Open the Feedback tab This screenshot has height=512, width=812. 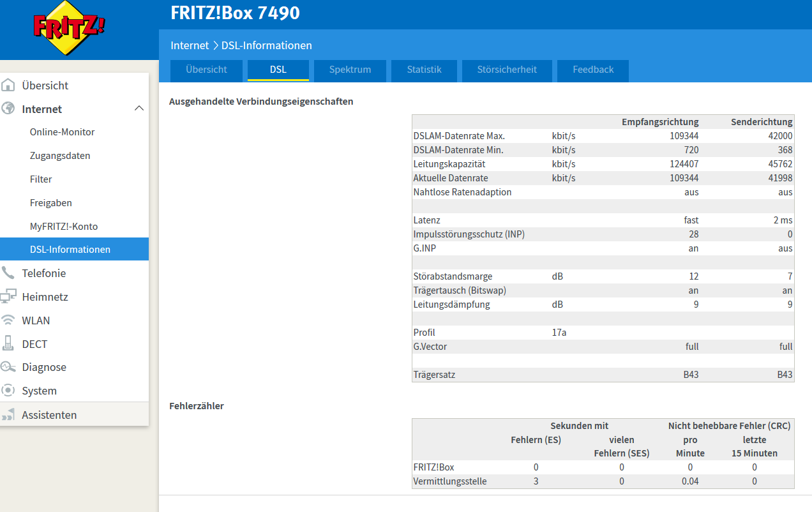pos(593,70)
